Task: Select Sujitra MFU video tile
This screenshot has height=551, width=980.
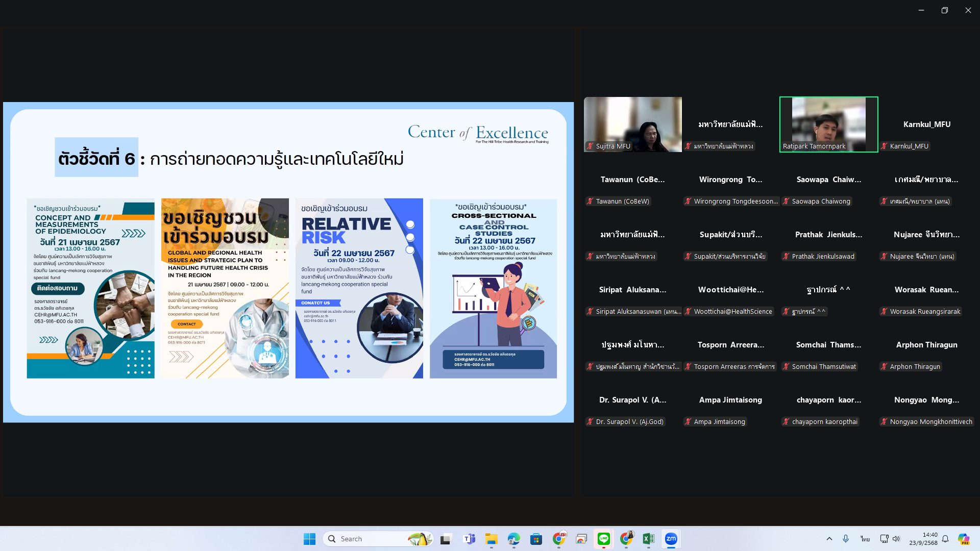Action: 632,124
